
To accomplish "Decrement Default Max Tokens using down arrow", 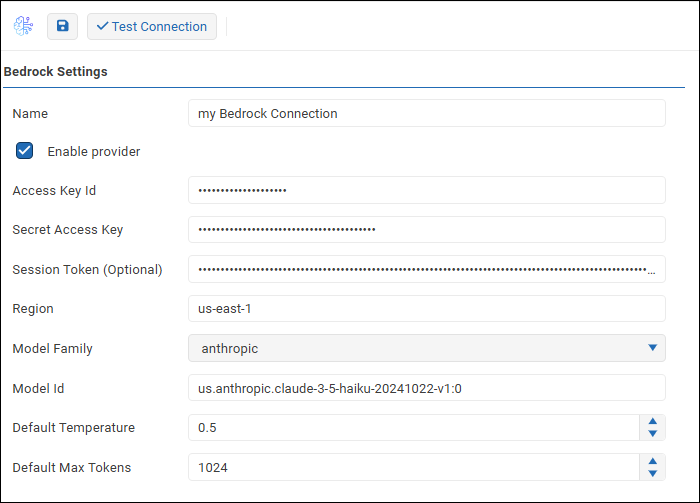I will [652, 474].
